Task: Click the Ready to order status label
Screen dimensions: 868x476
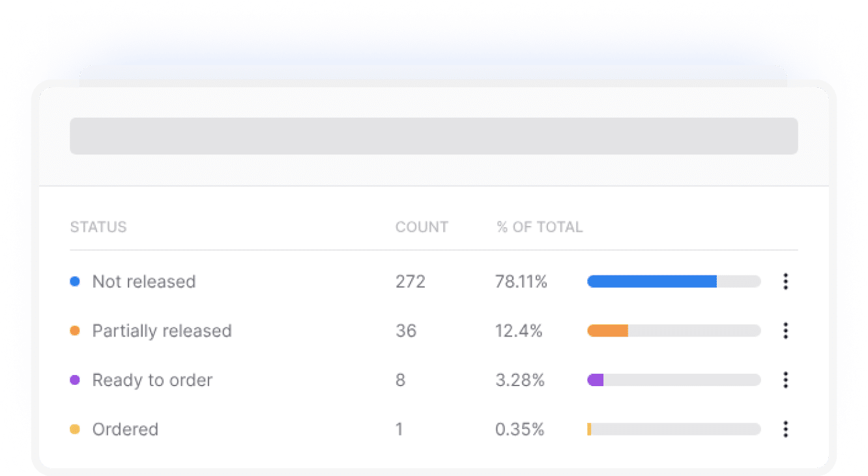Action: tap(152, 380)
